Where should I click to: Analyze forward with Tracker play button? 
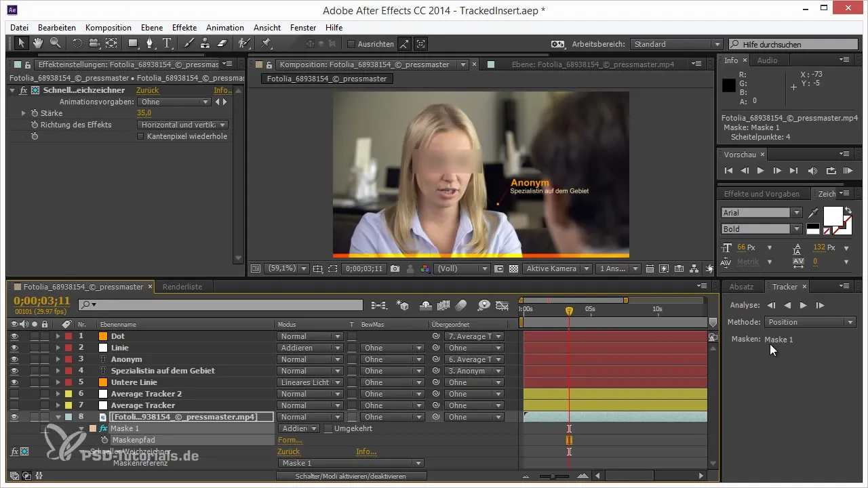(804, 306)
